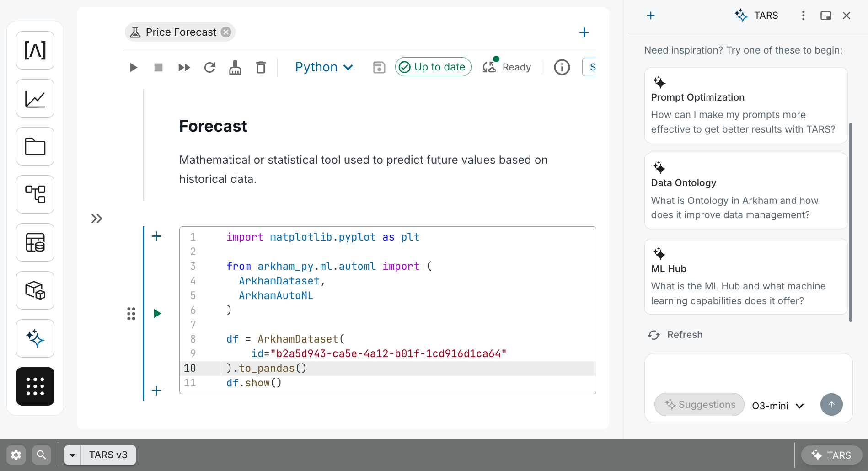Stop notebook execution
Image resolution: width=868 pixels, height=471 pixels.
(159, 68)
